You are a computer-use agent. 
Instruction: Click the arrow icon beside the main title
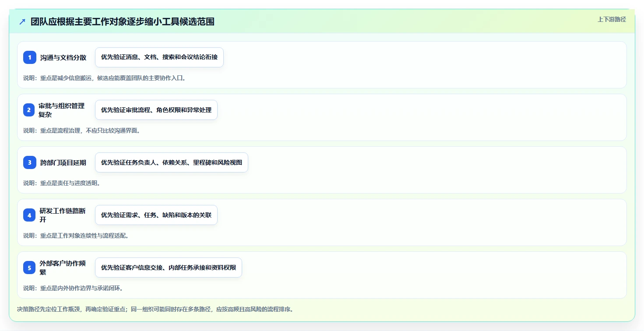(x=22, y=22)
